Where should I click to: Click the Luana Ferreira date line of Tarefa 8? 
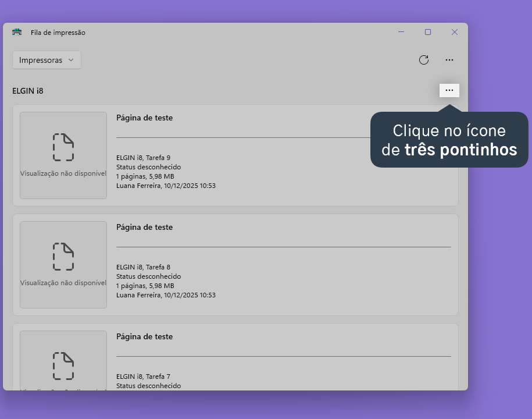point(166,295)
